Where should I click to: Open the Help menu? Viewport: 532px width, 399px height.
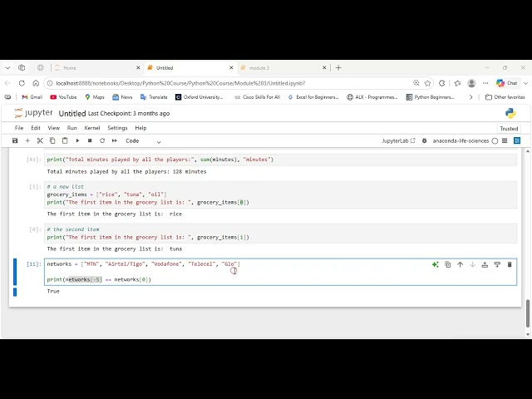tap(140, 128)
